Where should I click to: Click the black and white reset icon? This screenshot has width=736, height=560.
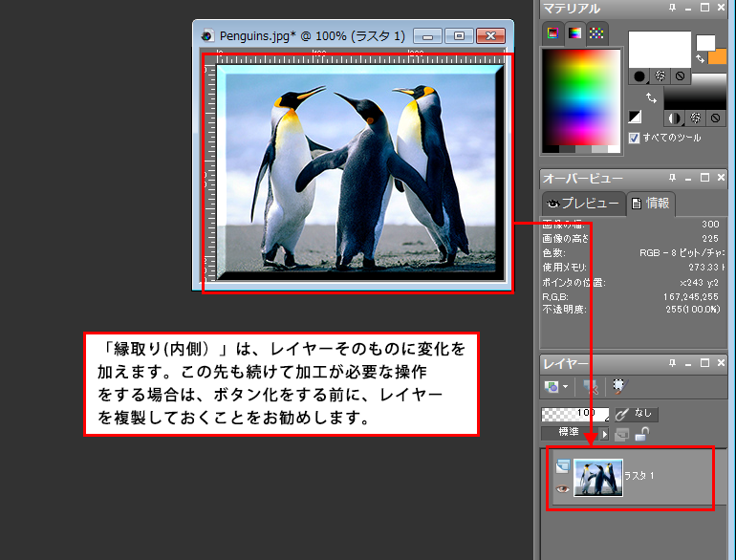pos(635,117)
